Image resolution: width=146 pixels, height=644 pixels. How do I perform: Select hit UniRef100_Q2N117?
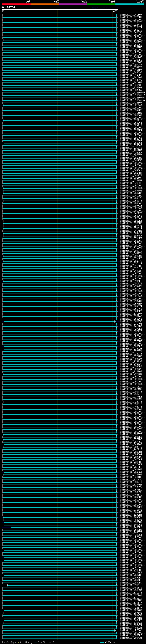click(x=131, y=125)
